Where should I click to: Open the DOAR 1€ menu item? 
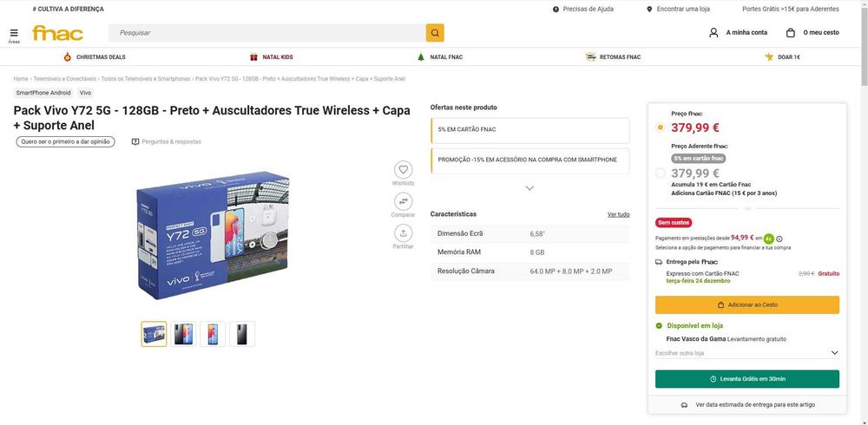click(x=788, y=57)
